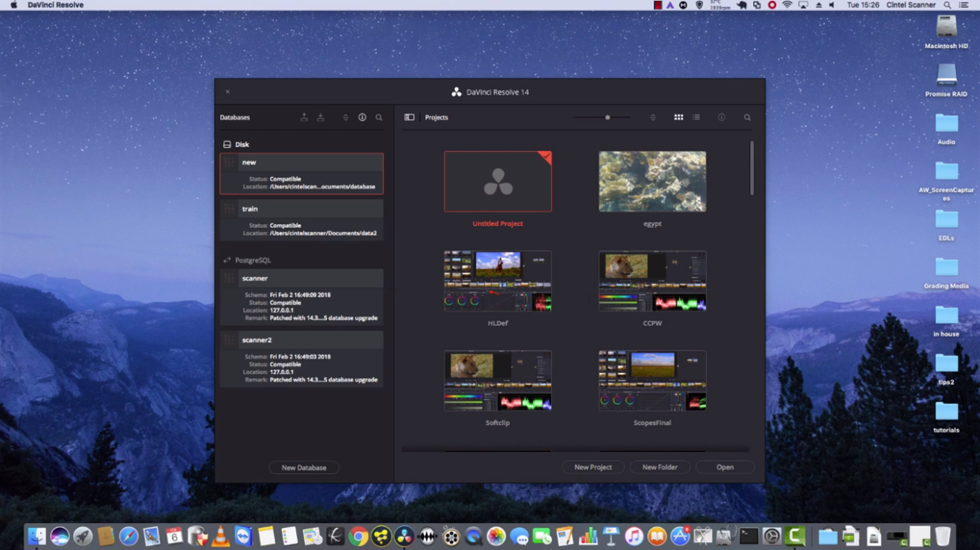Open Spotlight search in the menu bar
The height and width of the screenshot is (550, 980).
[x=948, y=5]
